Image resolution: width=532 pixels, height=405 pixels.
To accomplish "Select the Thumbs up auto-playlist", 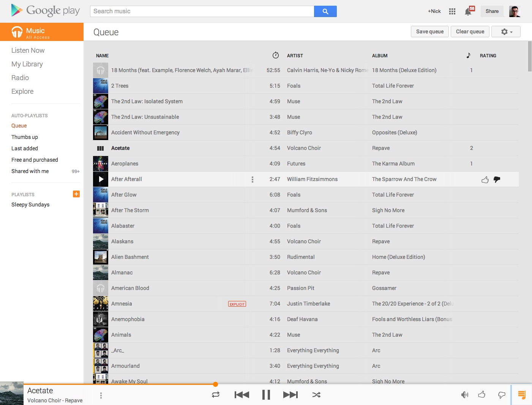I will 25,137.
